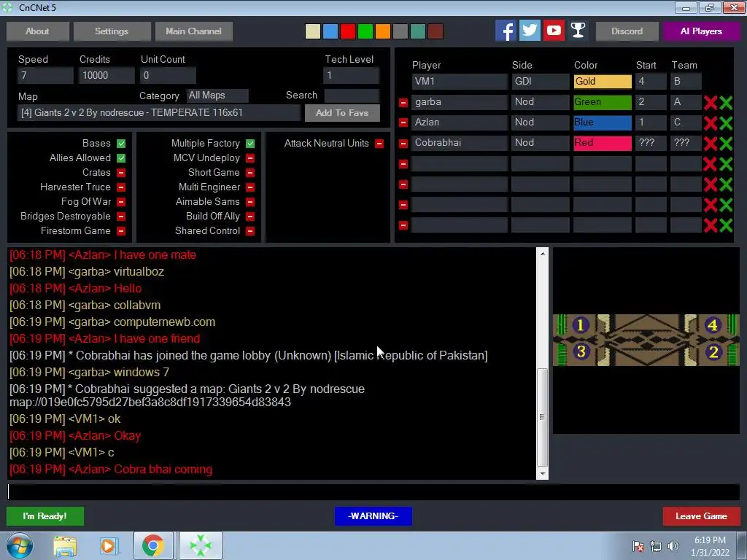Click Add To Favs button
Image resolution: width=747 pixels, height=560 pixels.
pyautogui.click(x=342, y=113)
